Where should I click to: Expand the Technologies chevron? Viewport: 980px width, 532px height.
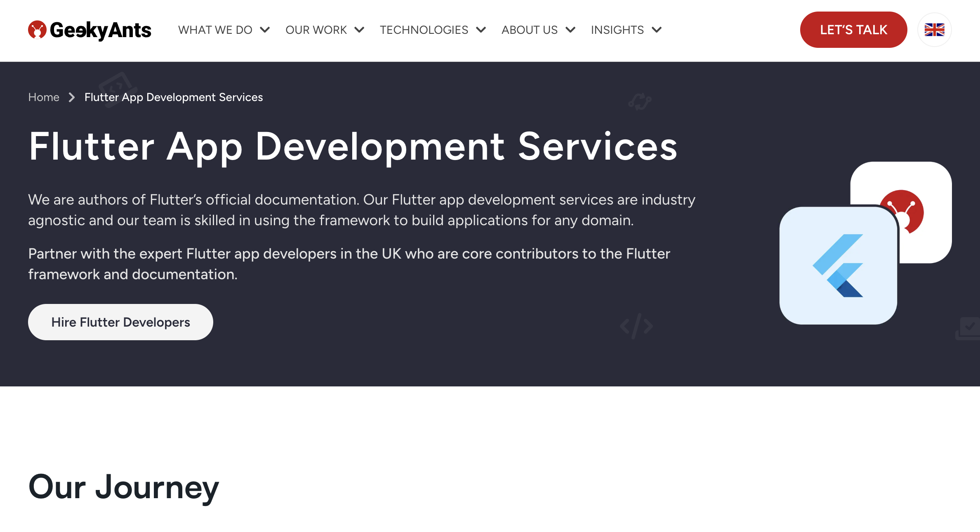[481, 30]
